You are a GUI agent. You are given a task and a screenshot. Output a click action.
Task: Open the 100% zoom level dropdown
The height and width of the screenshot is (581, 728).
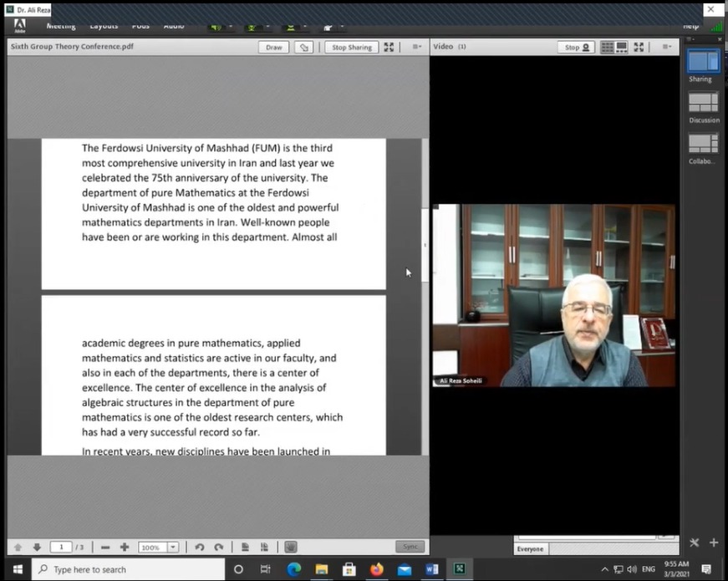tap(173, 547)
